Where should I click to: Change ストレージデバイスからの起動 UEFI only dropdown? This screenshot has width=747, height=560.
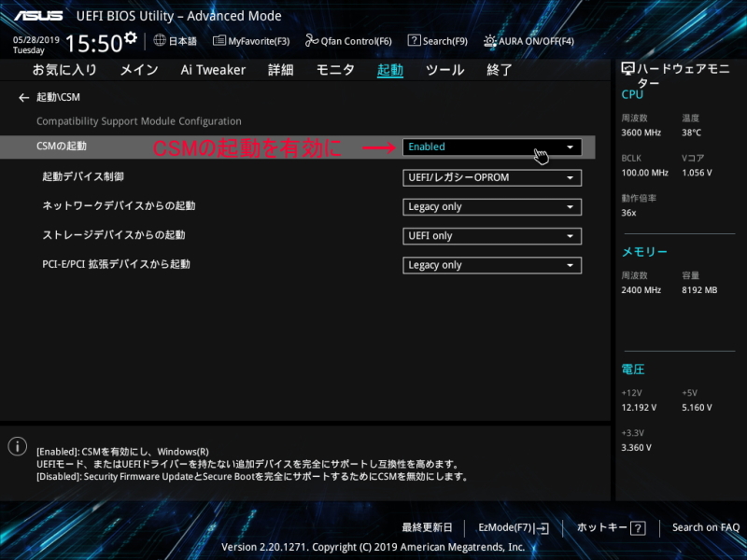492,236
